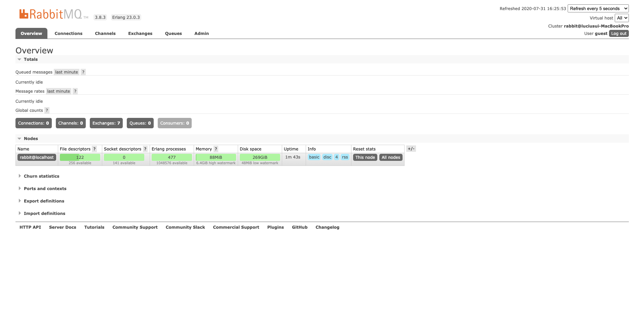Click the Exchanges: 7 count button

[x=106, y=123]
